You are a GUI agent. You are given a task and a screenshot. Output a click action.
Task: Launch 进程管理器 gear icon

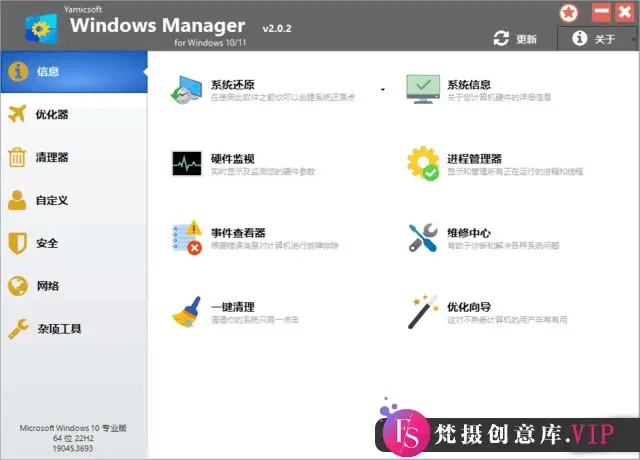(x=423, y=163)
